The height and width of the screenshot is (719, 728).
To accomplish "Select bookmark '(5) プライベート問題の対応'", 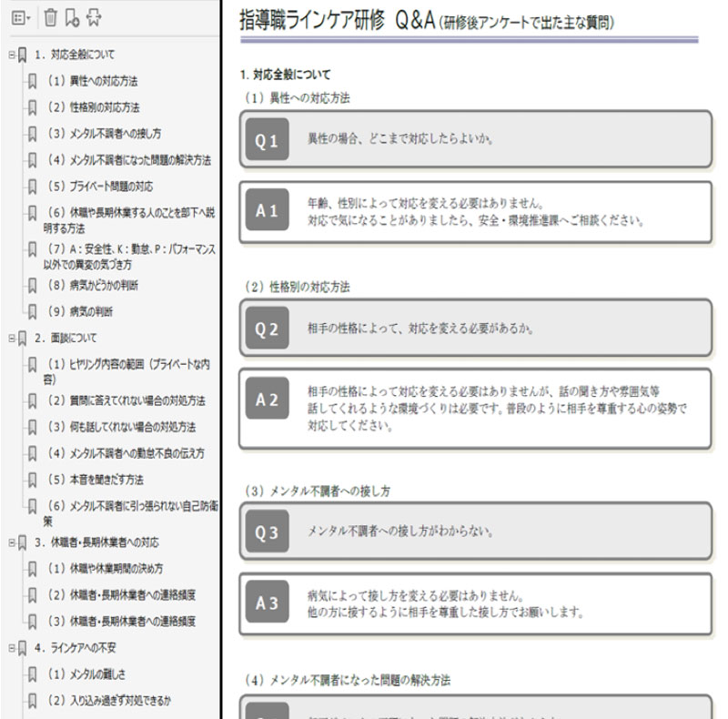I will click(101, 187).
